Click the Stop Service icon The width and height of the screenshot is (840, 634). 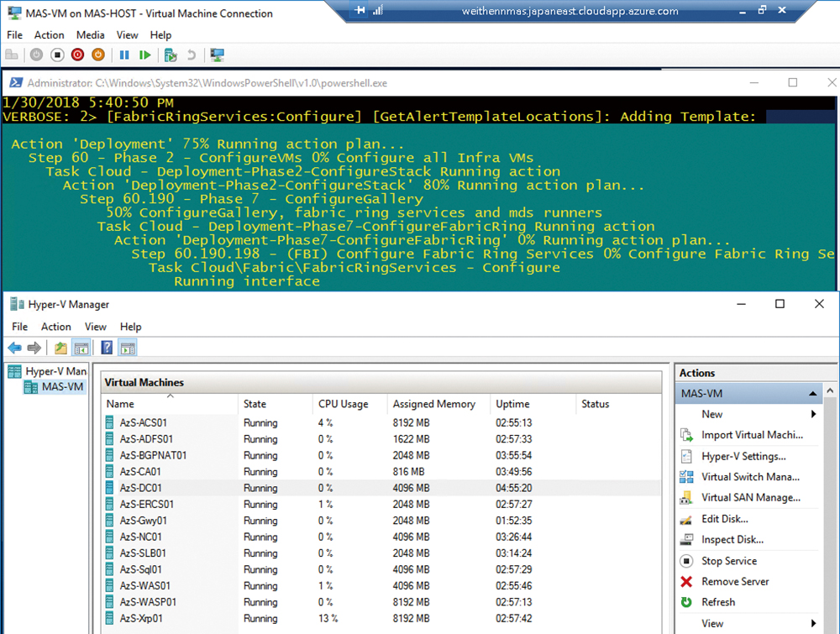(x=686, y=561)
